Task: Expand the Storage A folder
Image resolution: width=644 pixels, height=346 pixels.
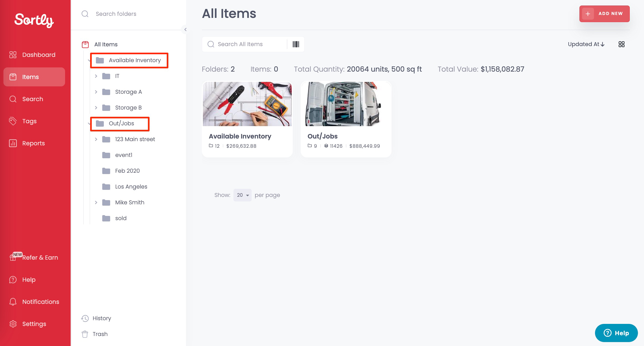Action: pos(96,92)
